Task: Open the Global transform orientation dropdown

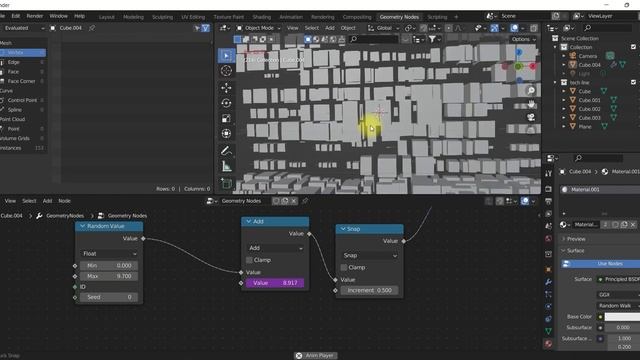Action: 383,28
